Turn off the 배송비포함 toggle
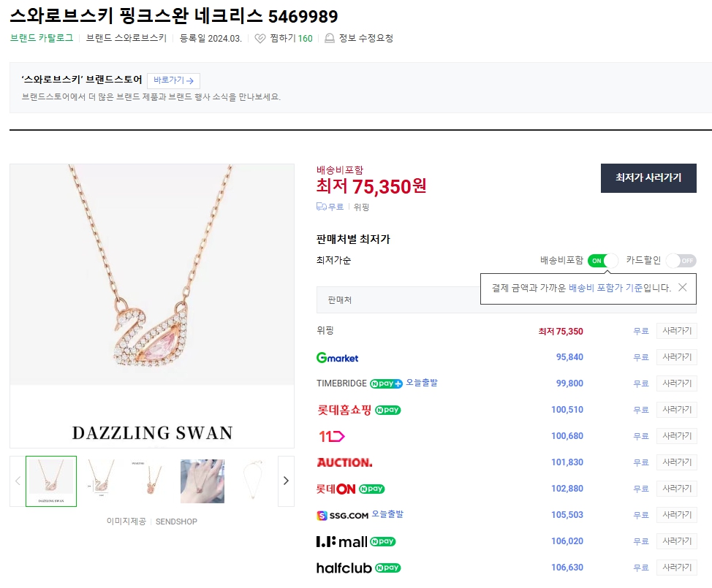The width and height of the screenshot is (712, 588). click(x=603, y=261)
